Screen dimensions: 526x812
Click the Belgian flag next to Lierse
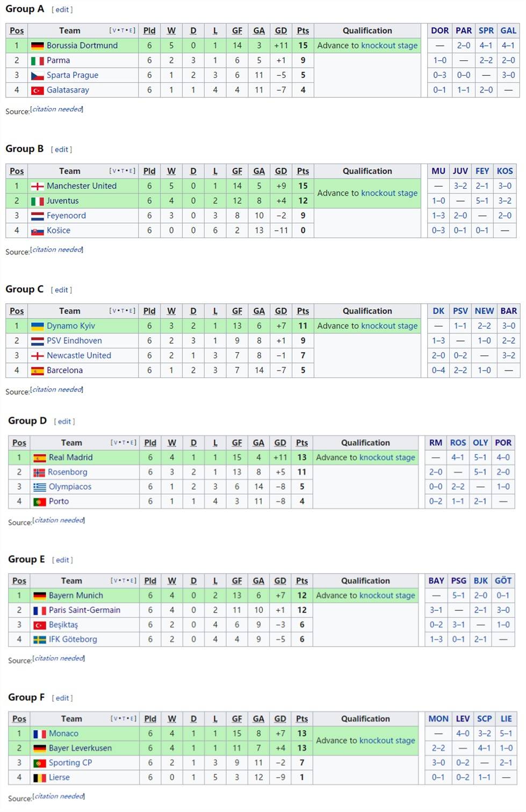point(39,778)
